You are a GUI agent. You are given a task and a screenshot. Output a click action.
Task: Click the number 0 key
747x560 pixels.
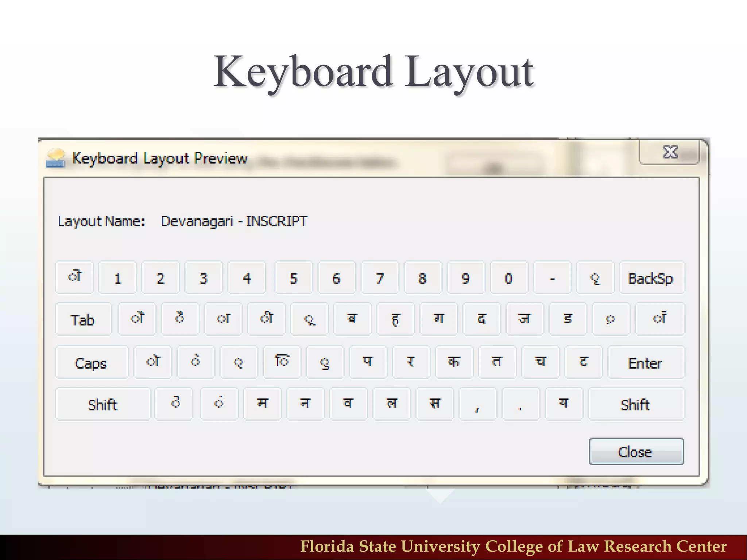pyautogui.click(x=509, y=278)
